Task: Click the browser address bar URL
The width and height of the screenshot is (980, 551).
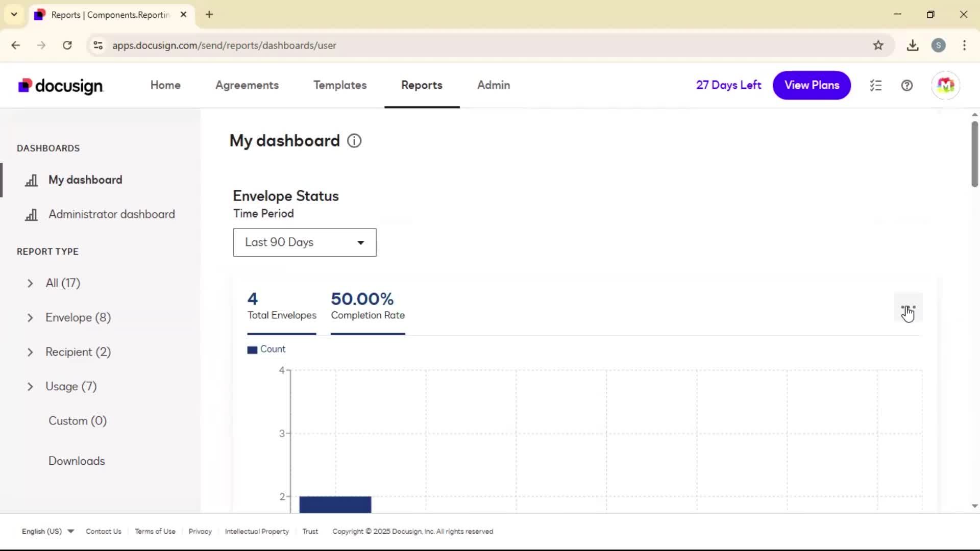Action: 224,45
